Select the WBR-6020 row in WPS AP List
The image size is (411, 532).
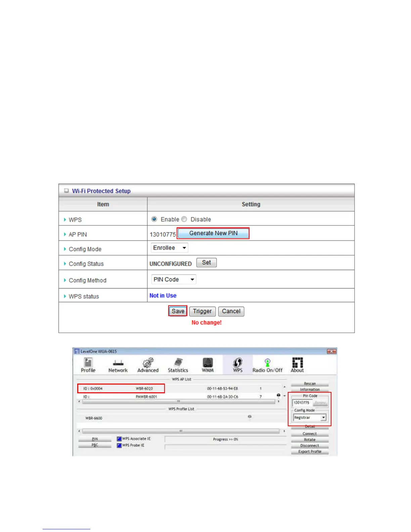click(180, 389)
